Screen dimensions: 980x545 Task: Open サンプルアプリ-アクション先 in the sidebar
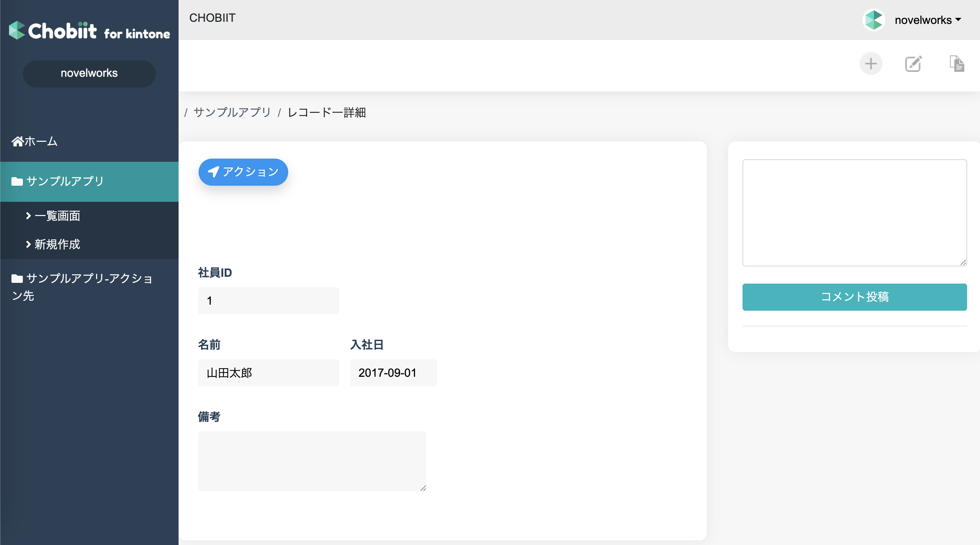(x=82, y=287)
